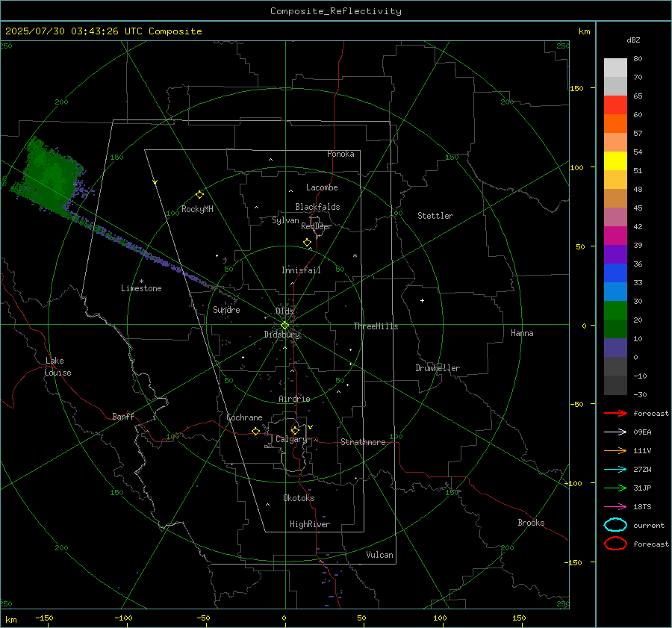Click the Okotoks label

pos(299,498)
